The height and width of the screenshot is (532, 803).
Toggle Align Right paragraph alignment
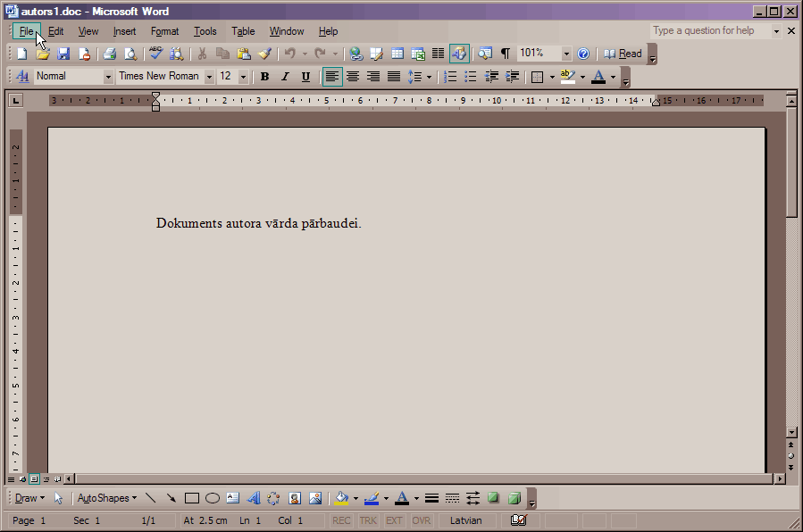373,77
